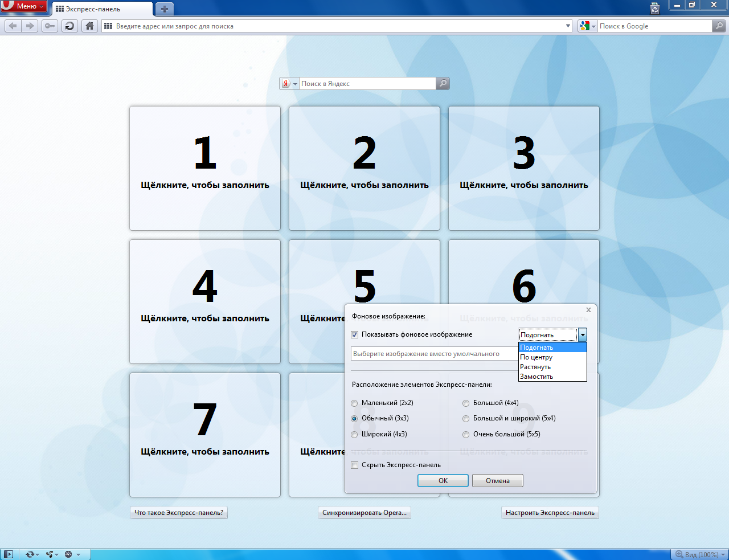Viewport: 729px width, 560px height.
Task: Select Маленький (2x2) layout
Action: (x=354, y=403)
